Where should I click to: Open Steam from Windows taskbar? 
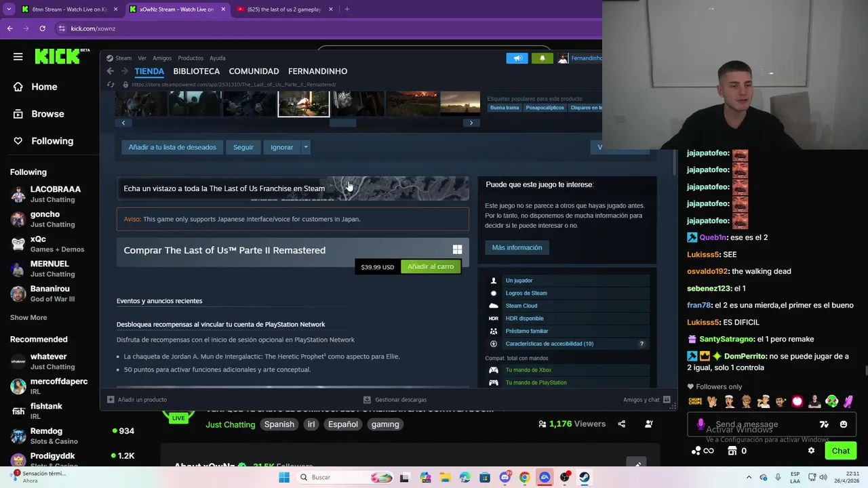[x=584, y=477]
